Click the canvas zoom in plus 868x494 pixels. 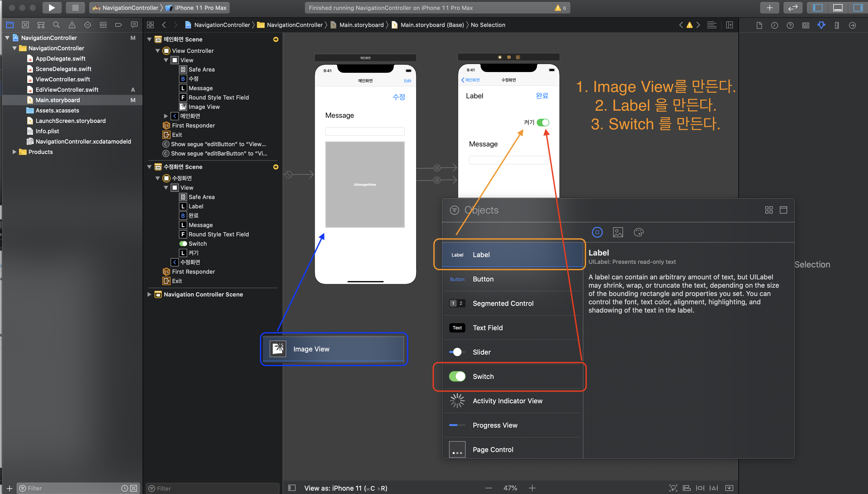[532, 488]
